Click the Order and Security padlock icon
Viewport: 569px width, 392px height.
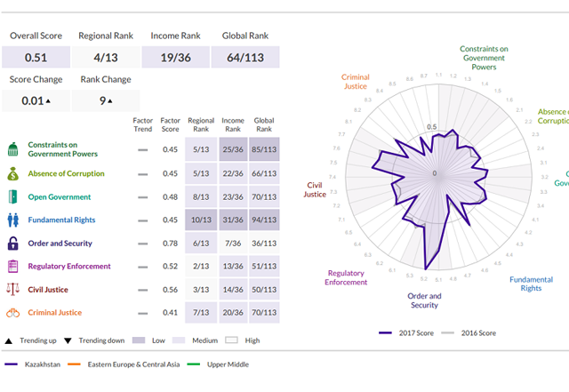(13, 243)
